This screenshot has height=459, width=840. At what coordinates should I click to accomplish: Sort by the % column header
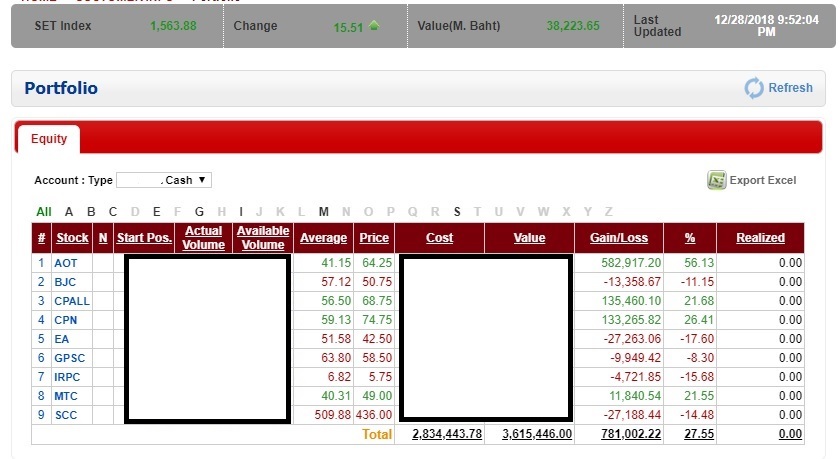(x=690, y=238)
